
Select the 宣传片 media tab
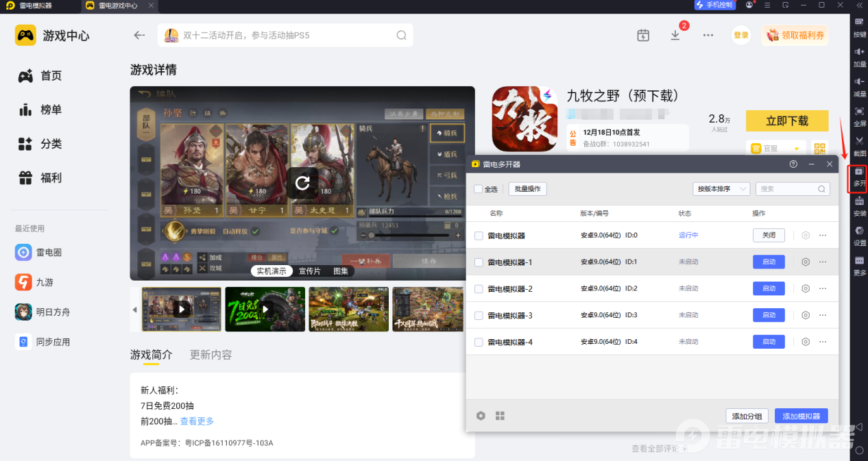(309, 271)
